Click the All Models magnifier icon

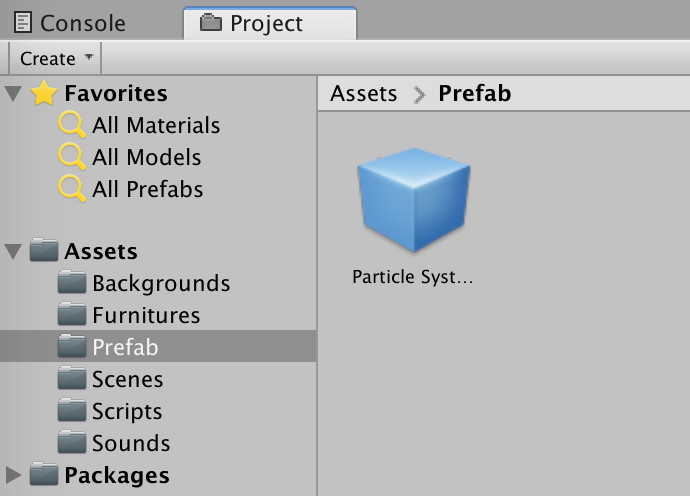(72, 157)
